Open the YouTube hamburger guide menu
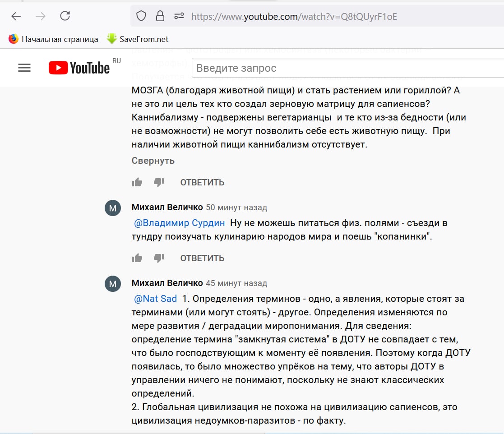 [24, 68]
